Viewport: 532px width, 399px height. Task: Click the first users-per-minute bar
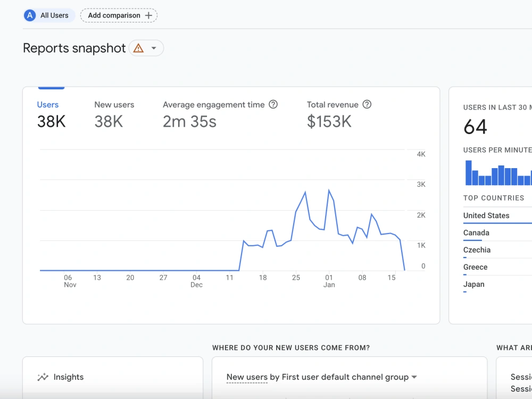click(469, 173)
